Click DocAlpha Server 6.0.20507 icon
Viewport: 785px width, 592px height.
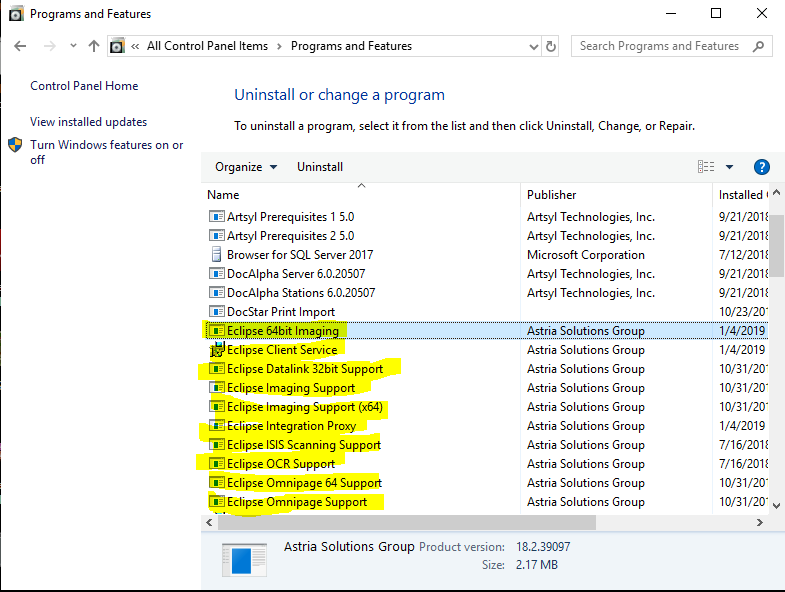(216, 274)
